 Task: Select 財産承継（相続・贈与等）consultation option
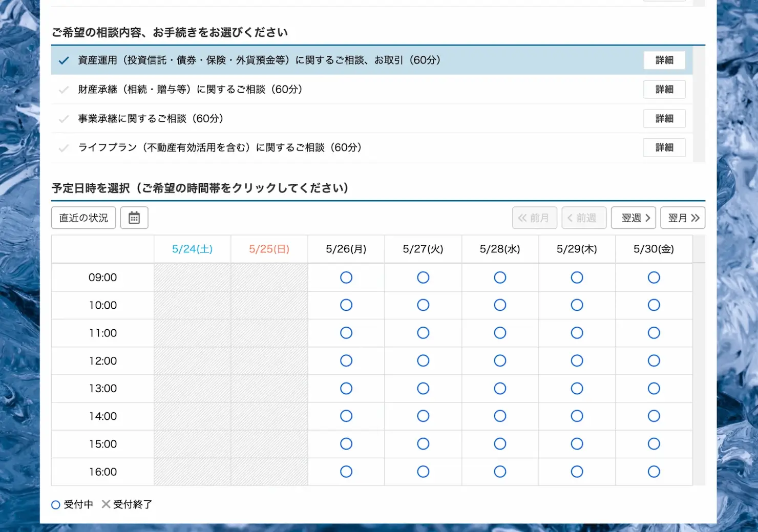pyautogui.click(x=372, y=89)
